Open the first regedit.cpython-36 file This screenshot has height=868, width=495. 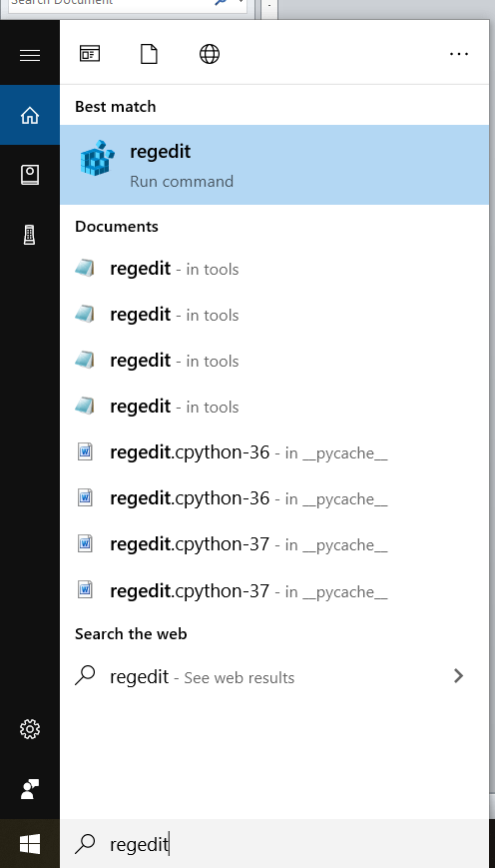[274, 452]
